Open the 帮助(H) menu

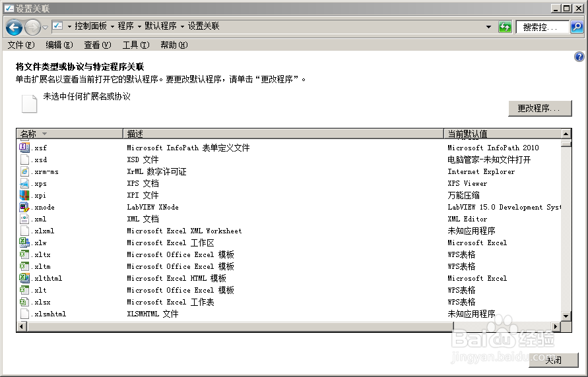[174, 45]
